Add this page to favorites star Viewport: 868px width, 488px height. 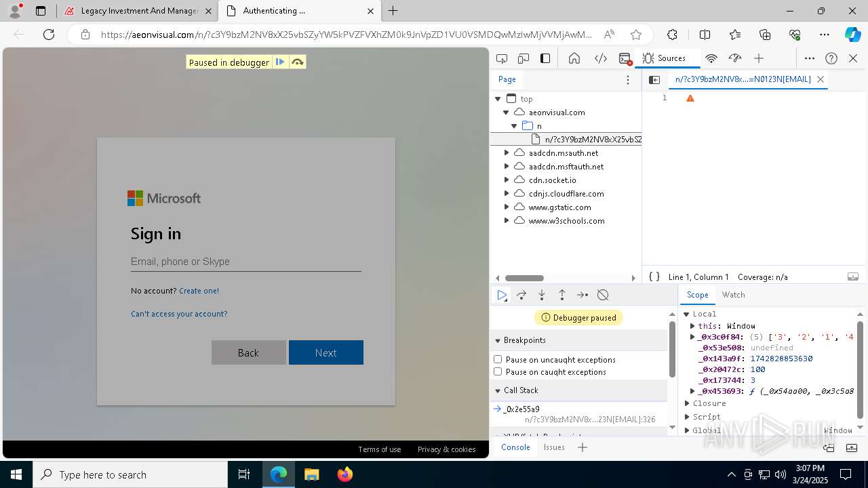coord(636,35)
